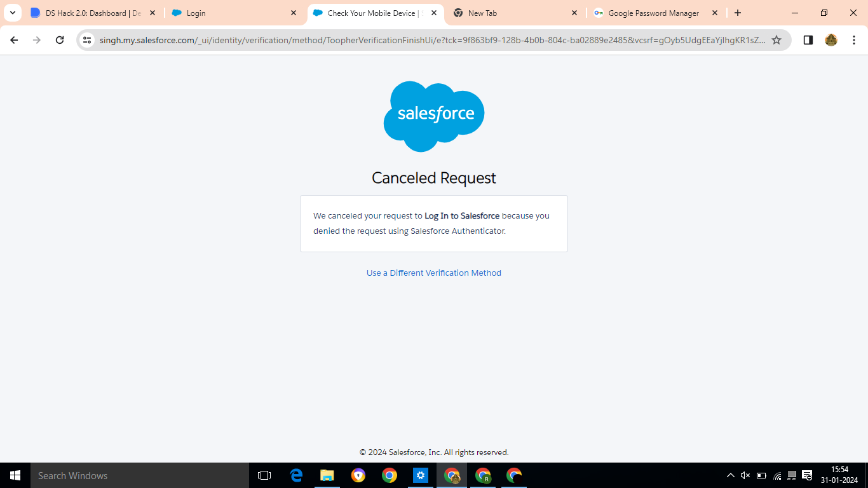View site information icon in address bar
The width and height of the screenshot is (868, 488).
pos(88,40)
